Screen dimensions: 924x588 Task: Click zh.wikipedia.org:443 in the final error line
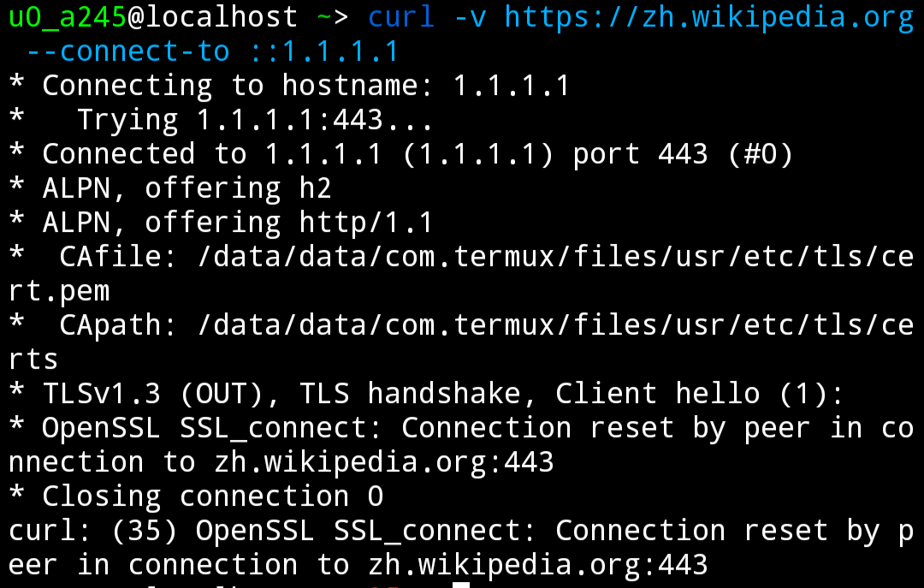[538, 565]
